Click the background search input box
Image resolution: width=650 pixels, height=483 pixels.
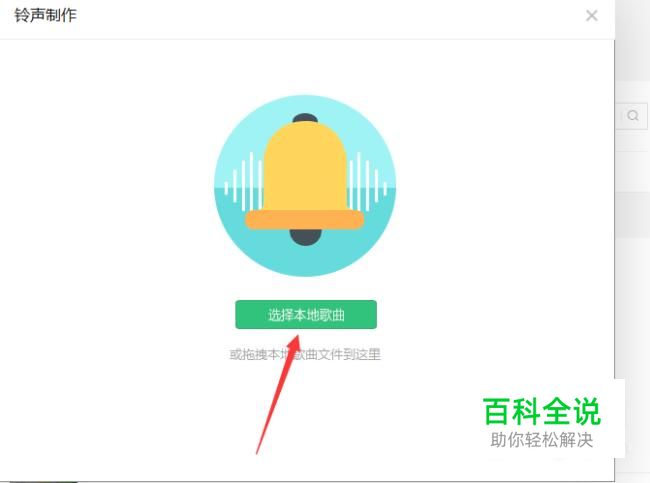[632, 116]
